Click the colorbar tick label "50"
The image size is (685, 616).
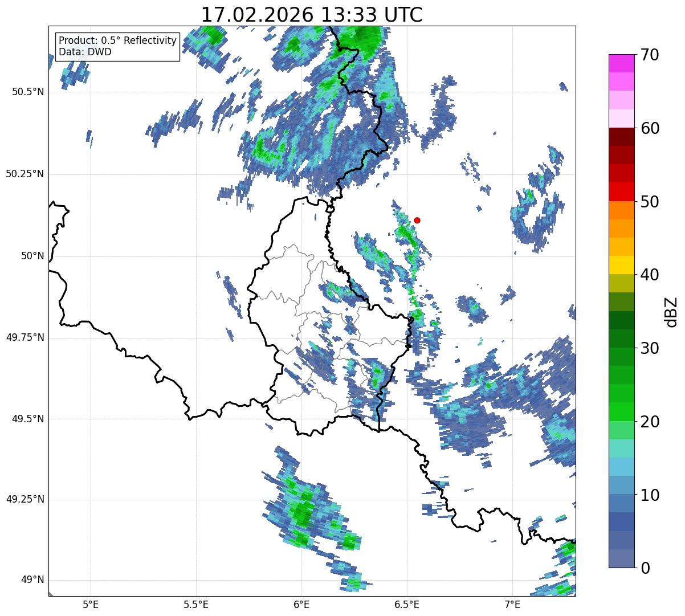[x=650, y=202]
